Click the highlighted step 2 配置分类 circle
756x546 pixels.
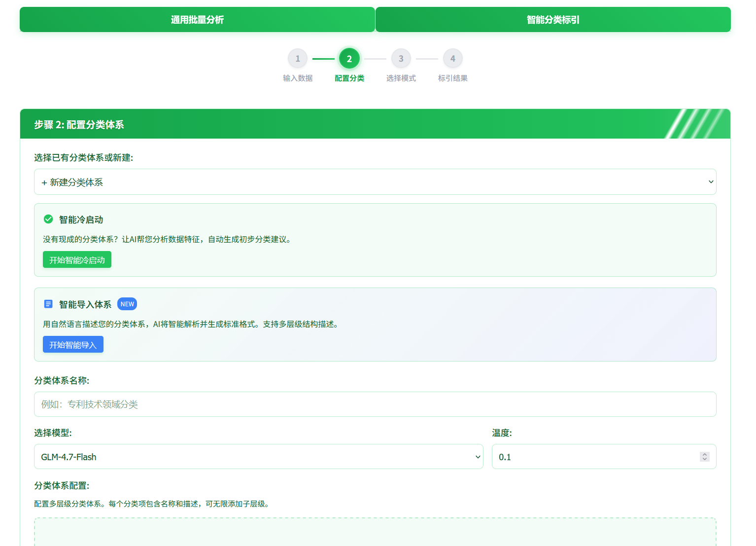point(349,58)
